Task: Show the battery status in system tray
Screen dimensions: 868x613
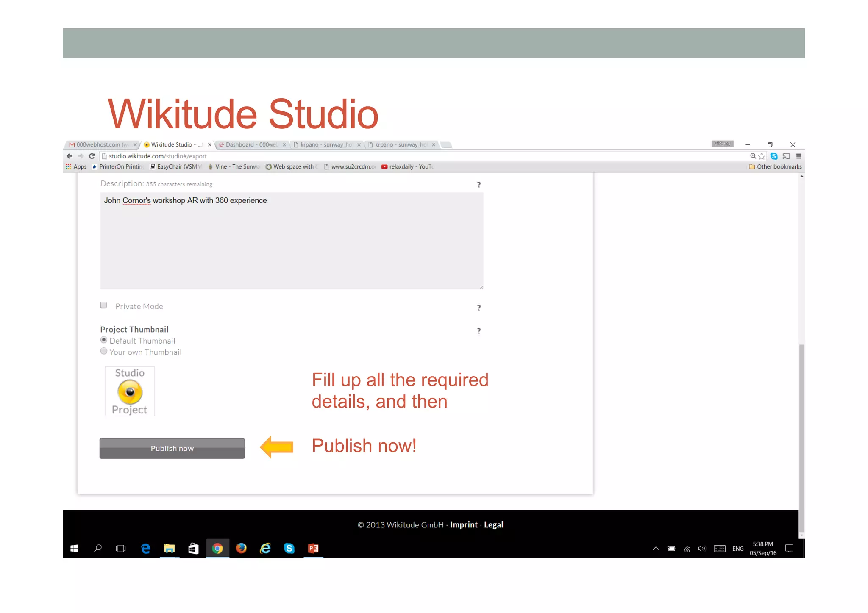Action: pos(671,549)
